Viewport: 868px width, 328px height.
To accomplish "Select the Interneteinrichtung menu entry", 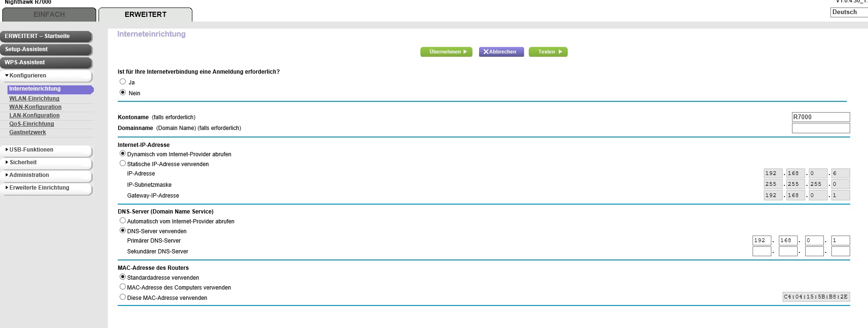I will pos(50,89).
